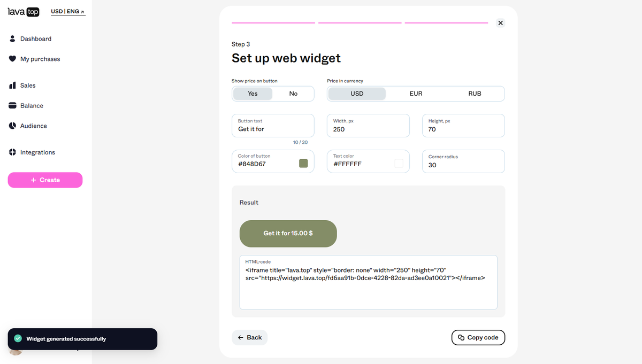Click the Corner radius input field

(x=463, y=161)
